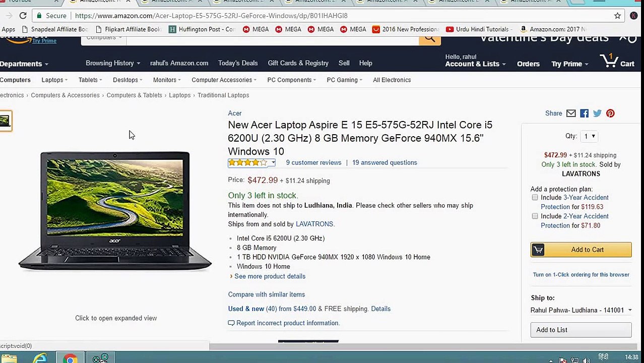Bookmark page with the star icon
This screenshot has height=363, width=644.
pyautogui.click(x=617, y=16)
